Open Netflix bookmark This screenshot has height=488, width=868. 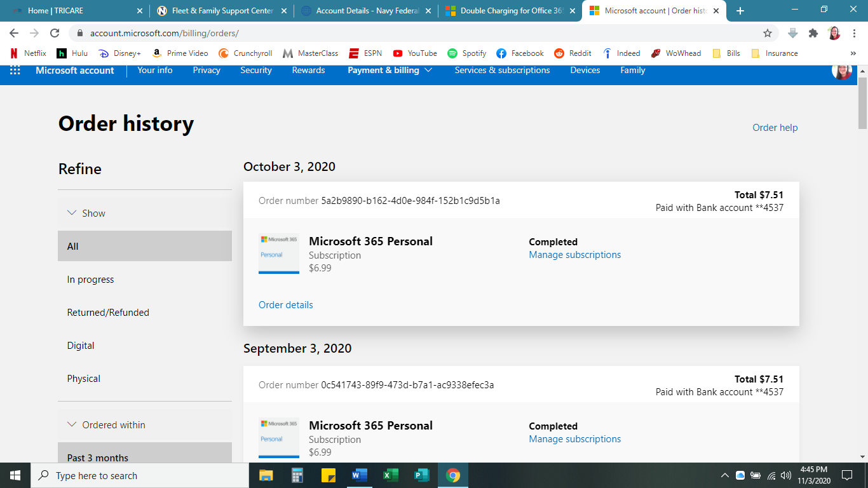[28, 53]
